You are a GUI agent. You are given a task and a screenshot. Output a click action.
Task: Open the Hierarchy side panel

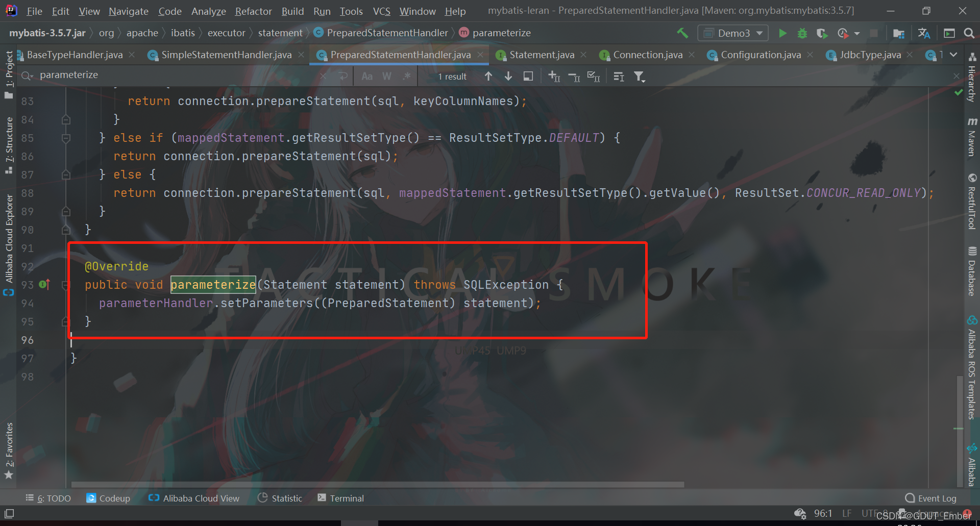pos(972,78)
